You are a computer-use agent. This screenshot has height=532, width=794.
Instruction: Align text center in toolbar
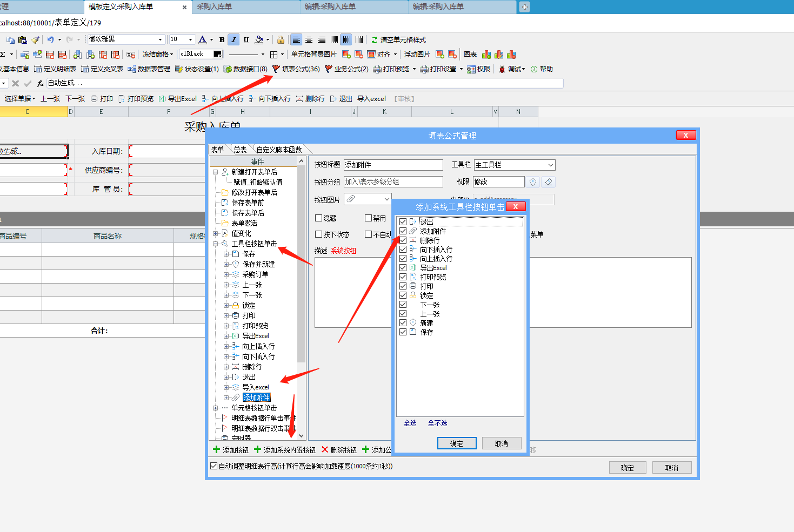tap(309, 39)
